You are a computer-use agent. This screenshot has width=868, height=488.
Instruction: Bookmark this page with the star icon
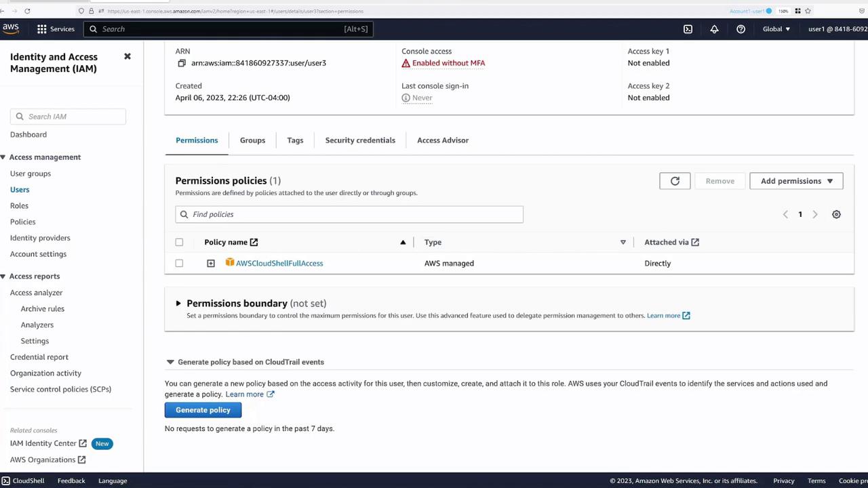[809, 11]
